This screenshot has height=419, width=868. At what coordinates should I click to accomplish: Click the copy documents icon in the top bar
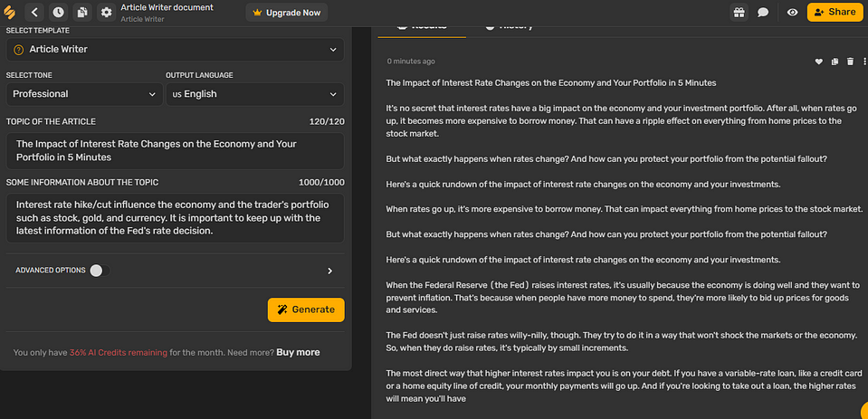pos(82,13)
